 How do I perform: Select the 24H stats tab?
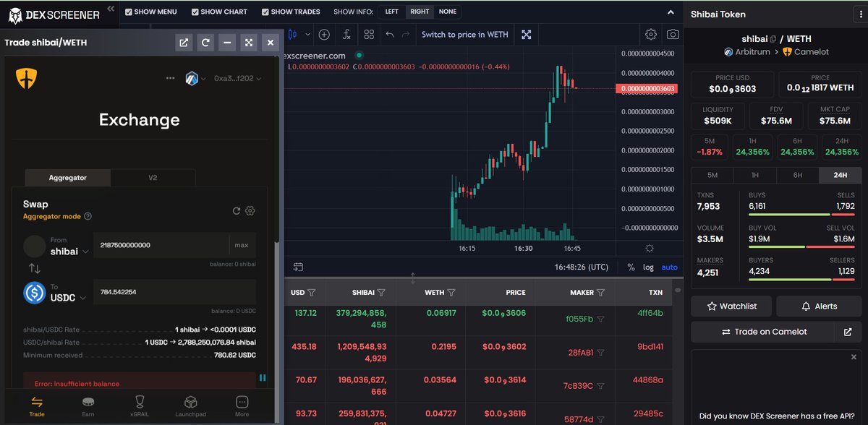(x=840, y=175)
